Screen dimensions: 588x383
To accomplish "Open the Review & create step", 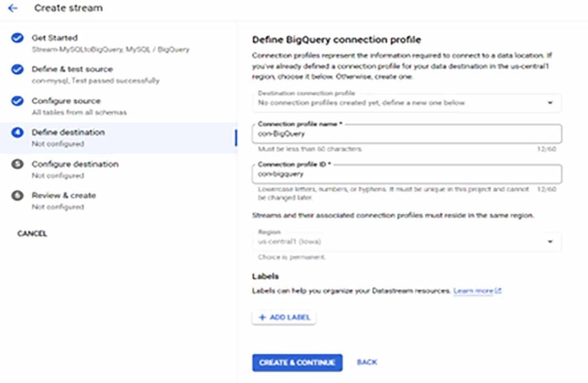I will 64,195.
